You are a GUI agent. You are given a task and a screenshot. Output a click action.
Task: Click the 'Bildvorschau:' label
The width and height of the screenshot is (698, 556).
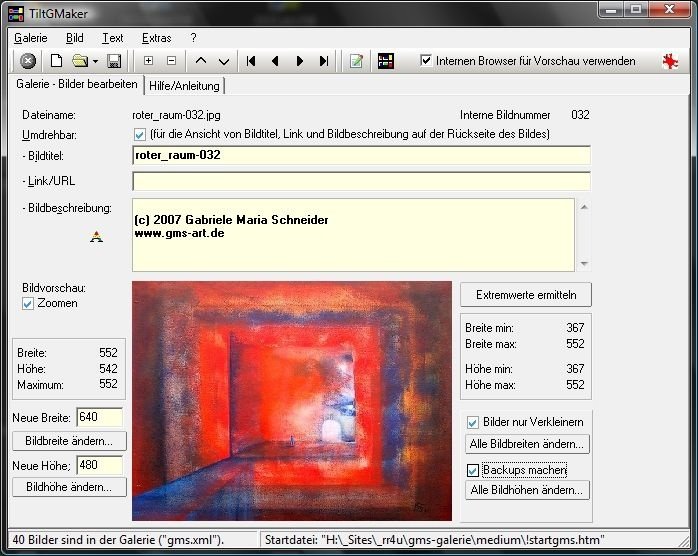coord(54,288)
